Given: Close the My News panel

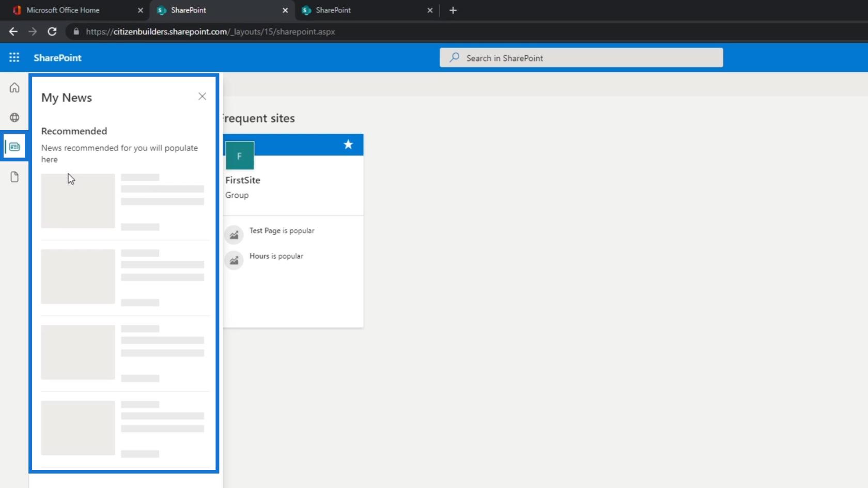Looking at the screenshot, I should [202, 97].
